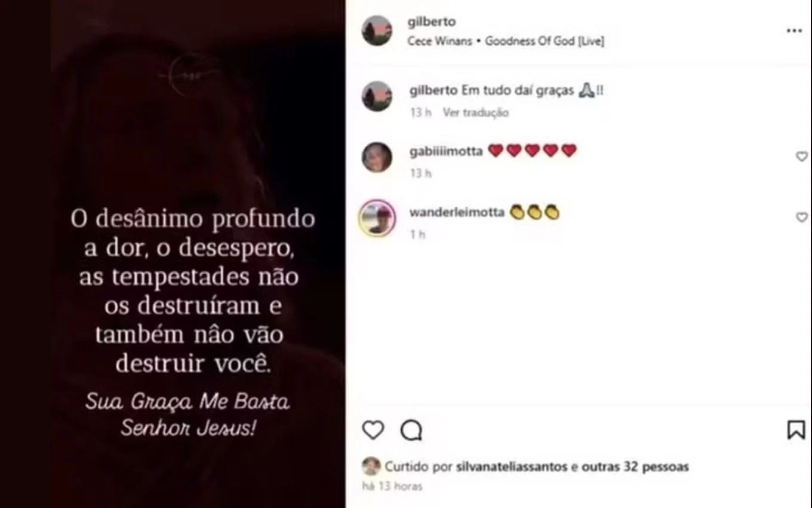Like gabiiiimotta's comment heart
812x508 pixels.
[x=802, y=157]
